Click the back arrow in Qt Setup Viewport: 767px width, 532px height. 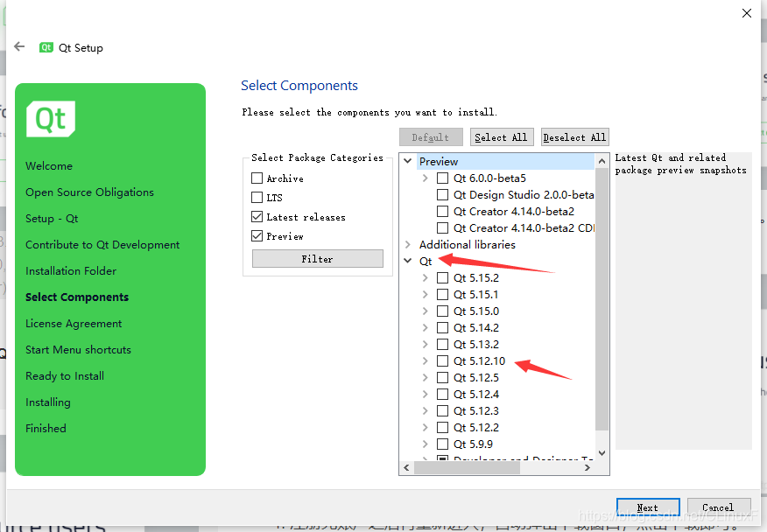coord(19,46)
